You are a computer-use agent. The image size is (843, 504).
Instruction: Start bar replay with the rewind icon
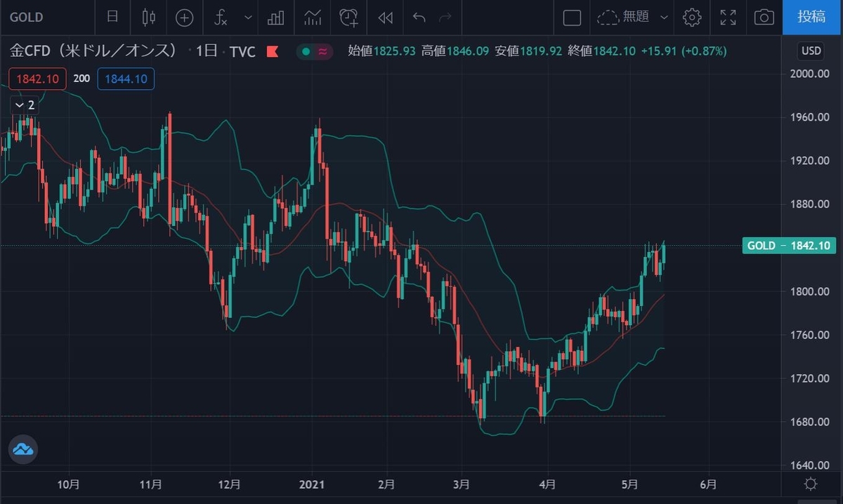[x=385, y=17]
